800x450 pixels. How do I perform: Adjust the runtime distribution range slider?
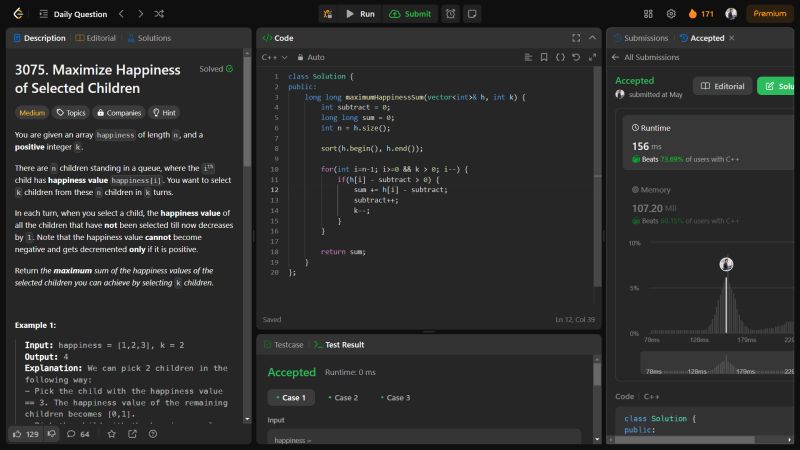(718, 364)
